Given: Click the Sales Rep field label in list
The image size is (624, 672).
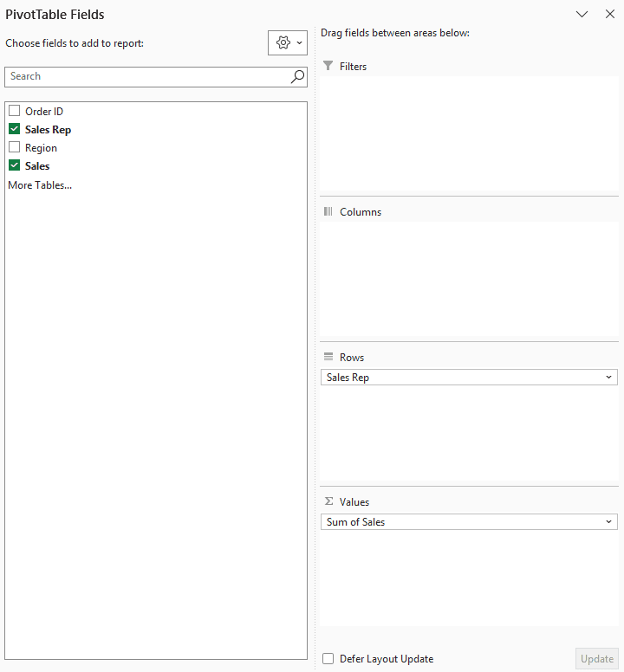Looking at the screenshot, I should point(48,129).
